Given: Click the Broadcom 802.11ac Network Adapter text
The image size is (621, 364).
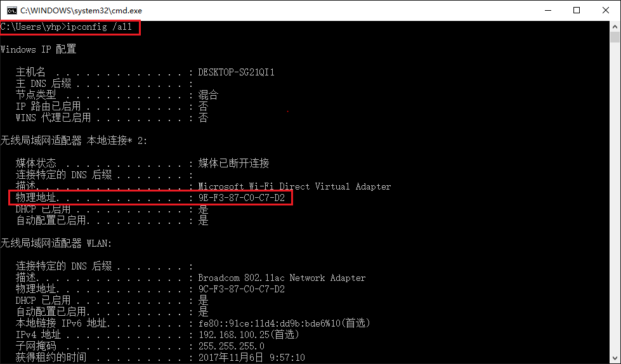Looking at the screenshot, I should 282,278.
